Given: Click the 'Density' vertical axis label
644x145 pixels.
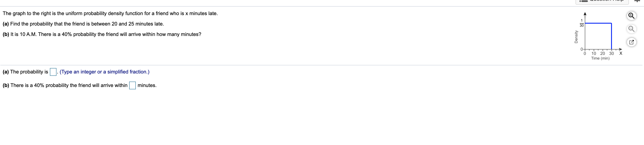Looking at the screenshot, I should (576, 37).
